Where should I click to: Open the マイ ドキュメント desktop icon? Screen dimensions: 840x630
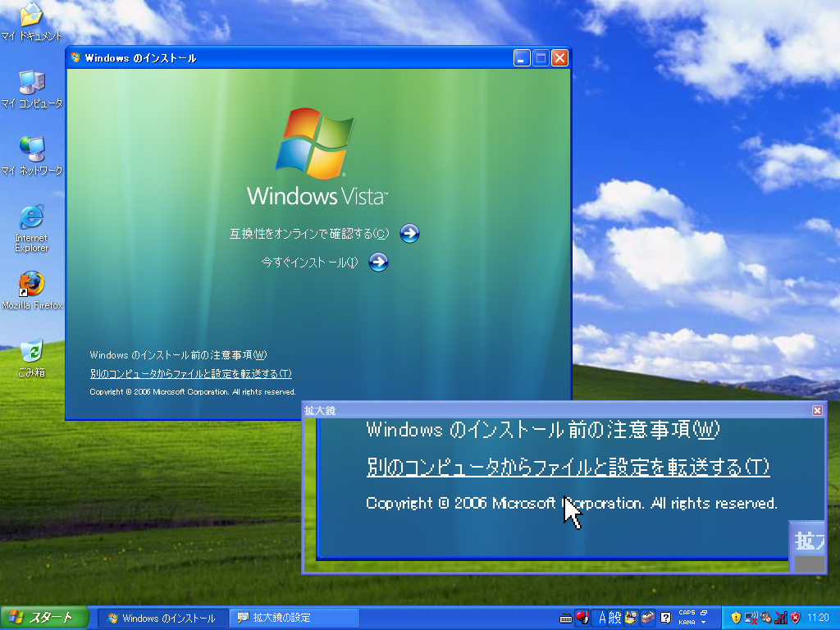point(31,21)
